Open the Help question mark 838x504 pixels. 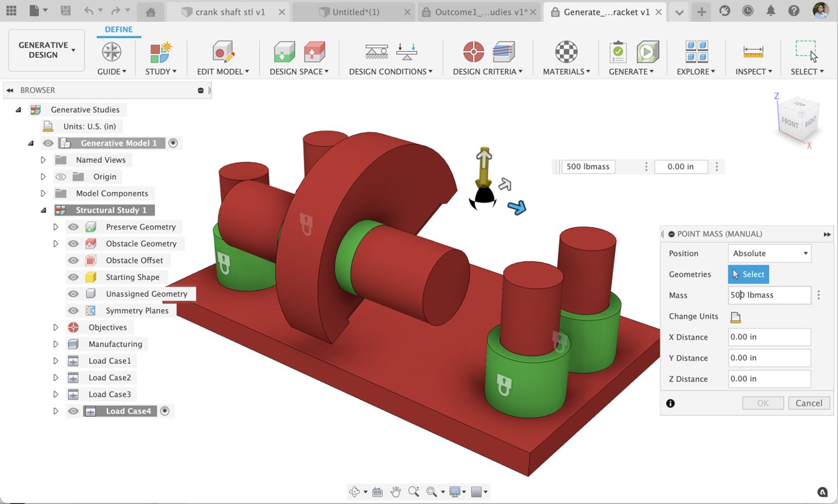point(794,11)
